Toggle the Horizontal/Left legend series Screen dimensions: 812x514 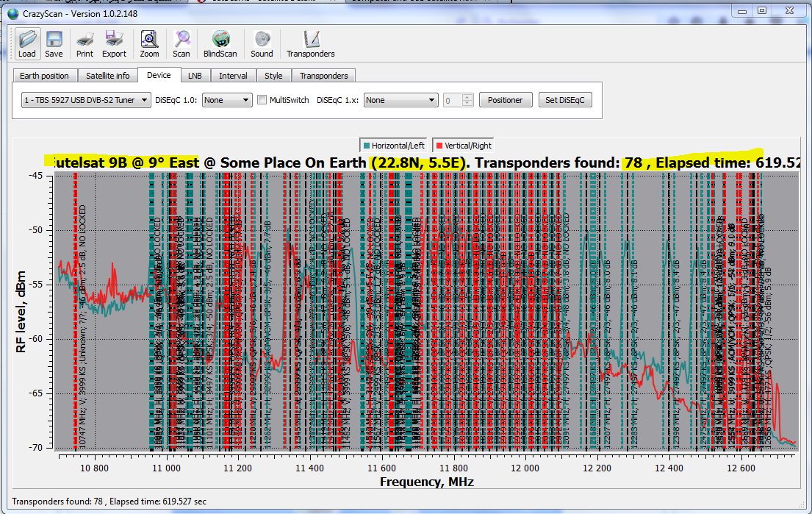(393, 146)
